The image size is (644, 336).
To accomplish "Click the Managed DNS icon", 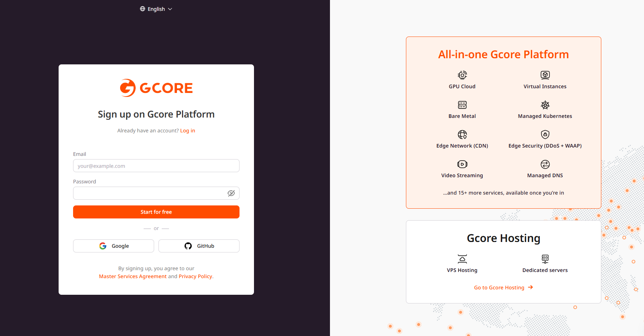I will point(545,164).
